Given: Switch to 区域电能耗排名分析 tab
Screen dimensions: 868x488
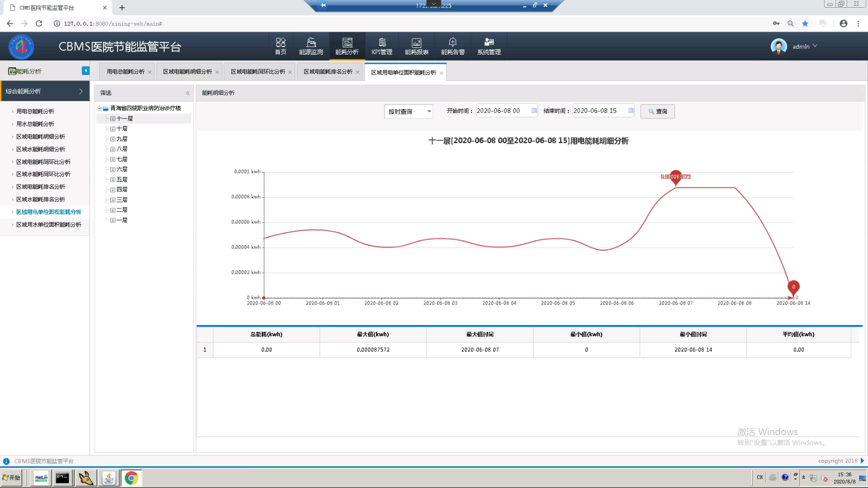Looking at the screenshot, I should [x=328, y=72].
